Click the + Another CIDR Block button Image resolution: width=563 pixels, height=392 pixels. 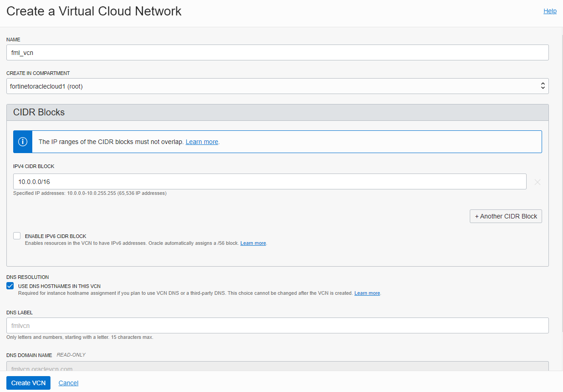(x=505, y=216)
